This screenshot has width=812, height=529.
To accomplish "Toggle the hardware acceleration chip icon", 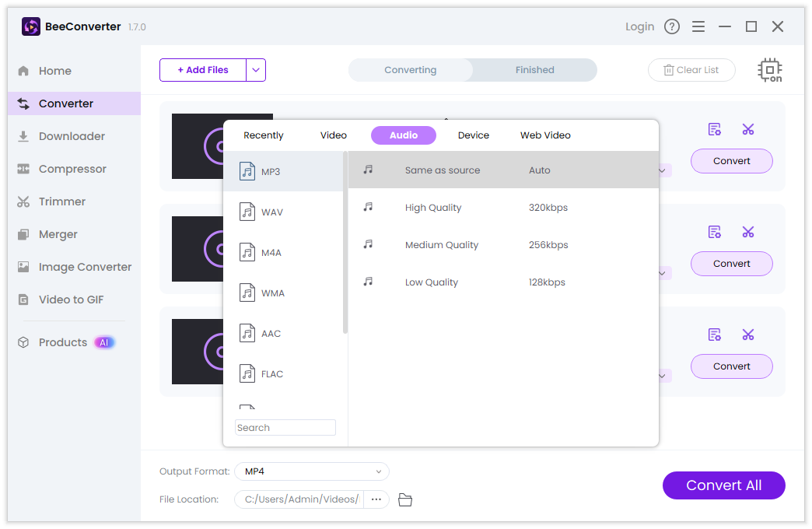I will [x=769, y=70].
